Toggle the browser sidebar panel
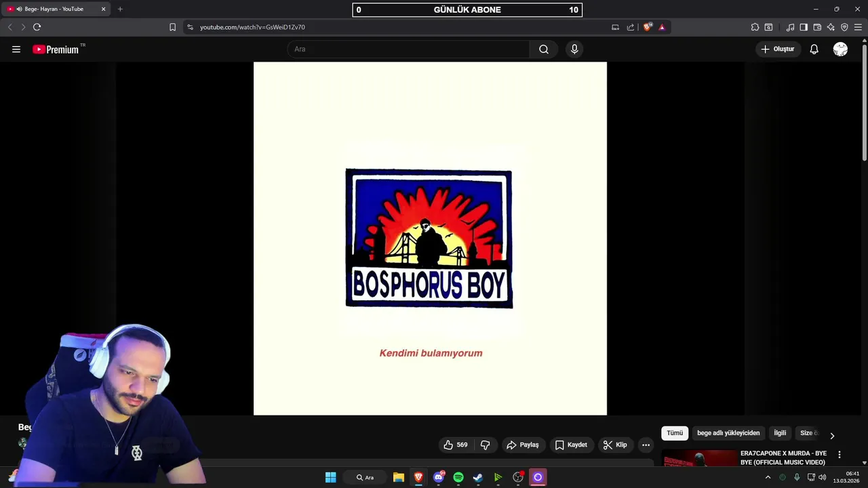 tap(804, 27)
